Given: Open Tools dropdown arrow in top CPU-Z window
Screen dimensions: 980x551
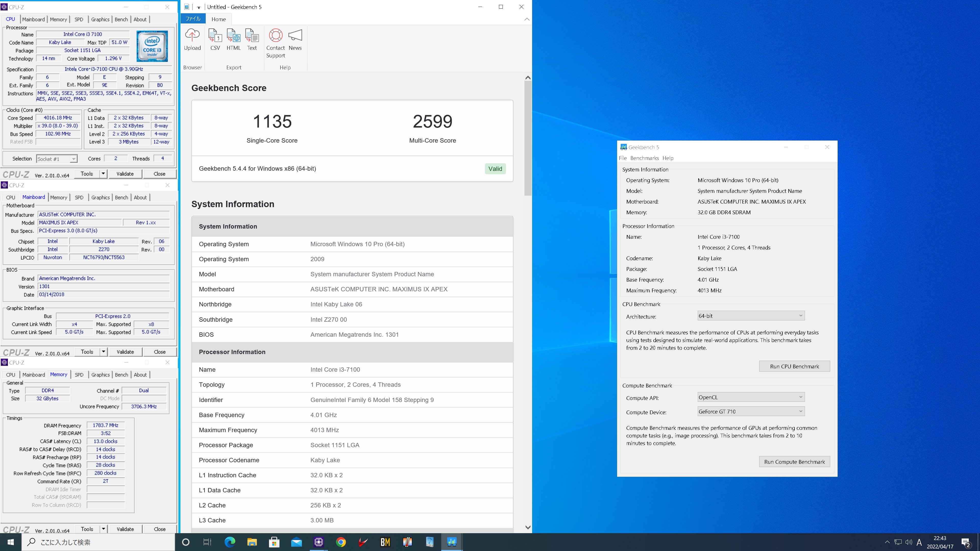Looking at the screenshot, I should point(103,174).
